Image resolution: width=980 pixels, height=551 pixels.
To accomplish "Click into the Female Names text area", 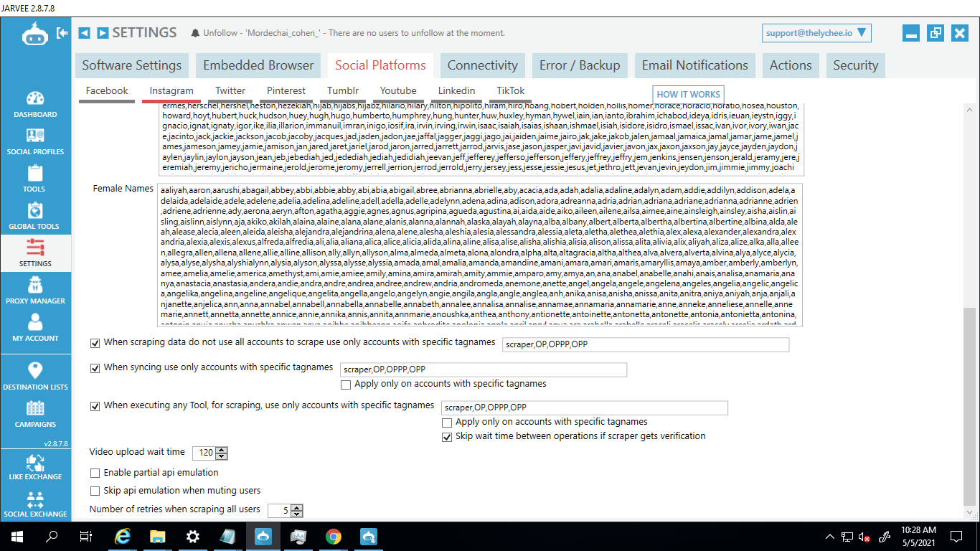I will click(x=480, y=255).
